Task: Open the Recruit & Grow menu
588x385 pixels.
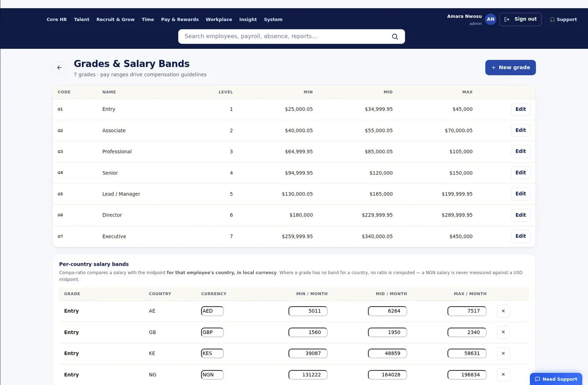Action: (x=116, y=20)
